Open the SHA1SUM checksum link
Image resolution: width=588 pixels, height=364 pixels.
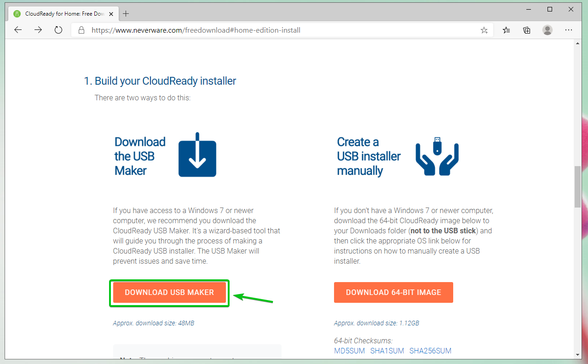(x=387, y=351)
